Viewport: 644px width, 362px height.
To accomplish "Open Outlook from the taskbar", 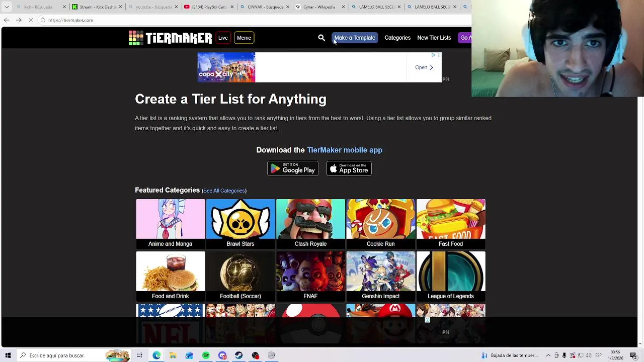I will pos(189,355).
